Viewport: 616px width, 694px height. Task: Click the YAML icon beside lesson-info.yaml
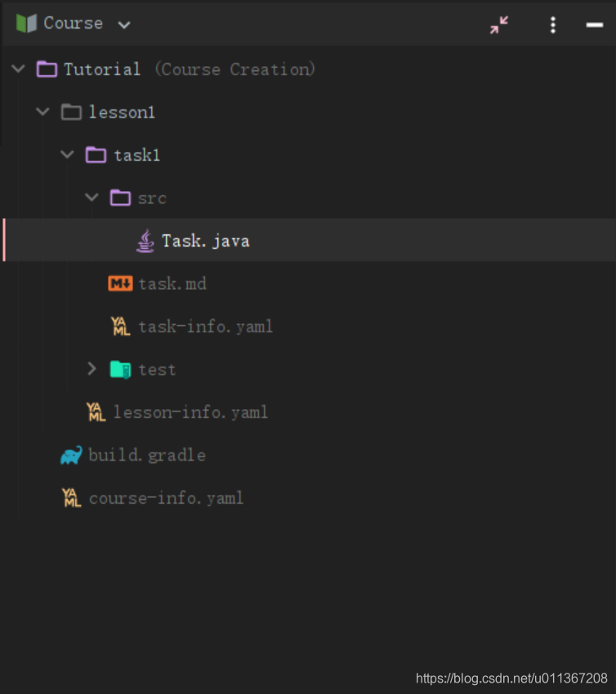pos(96,412)
